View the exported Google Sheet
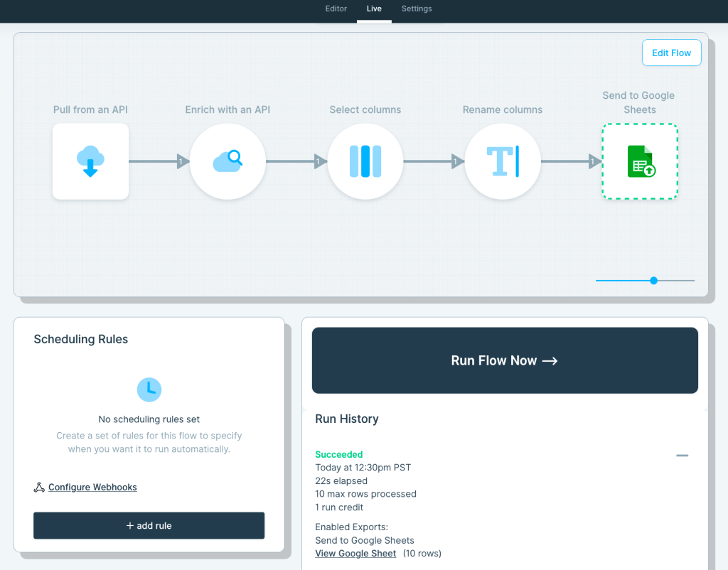This screenshot has width=728, height=570. [x=355, y=553]
